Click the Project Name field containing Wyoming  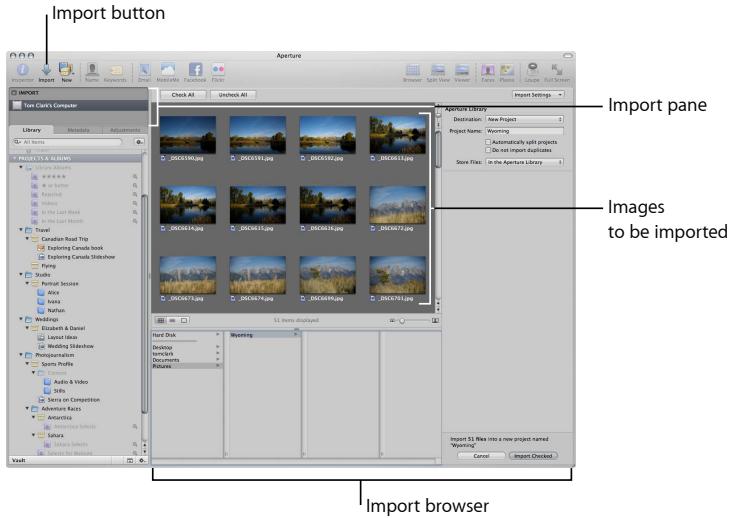point(524,131)
